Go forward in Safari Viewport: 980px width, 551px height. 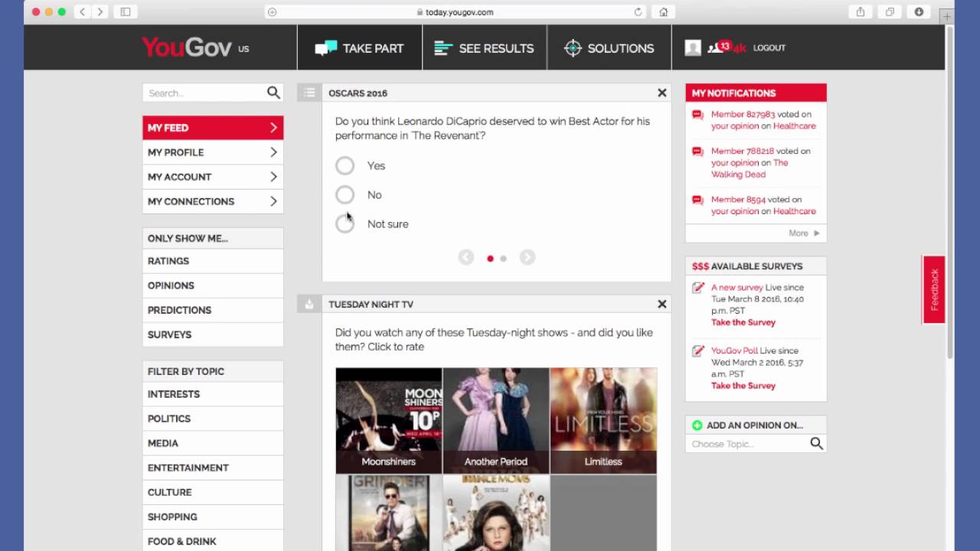(100, 11)
